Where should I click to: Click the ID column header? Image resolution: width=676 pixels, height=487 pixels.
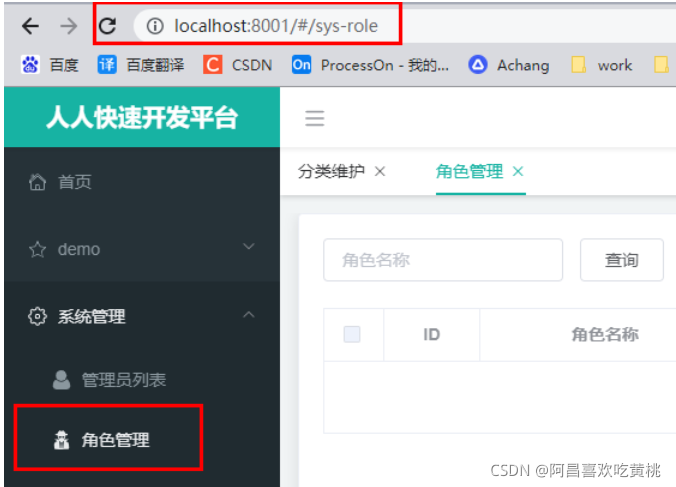(x=432, y=334)
